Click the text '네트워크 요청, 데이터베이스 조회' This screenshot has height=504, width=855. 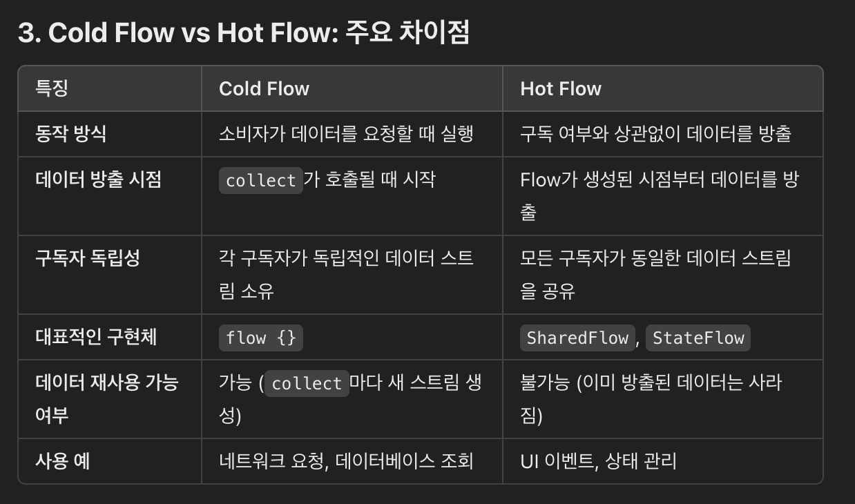pos(346,461)
